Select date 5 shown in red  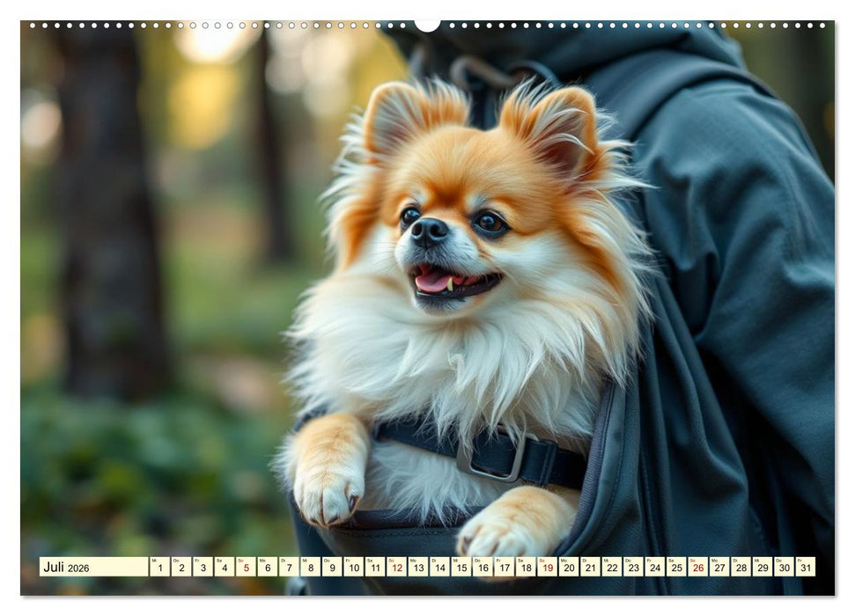click(x=247, y=568)
